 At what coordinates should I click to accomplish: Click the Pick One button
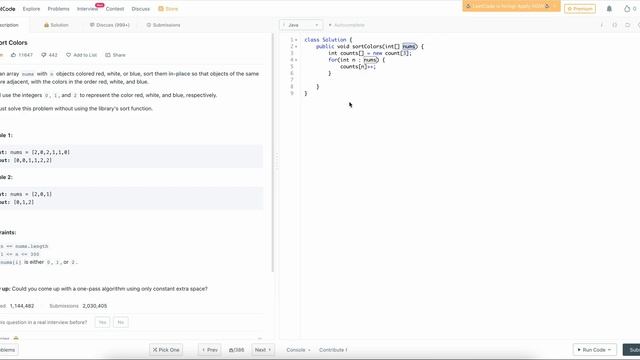click(x=166, y=350)
